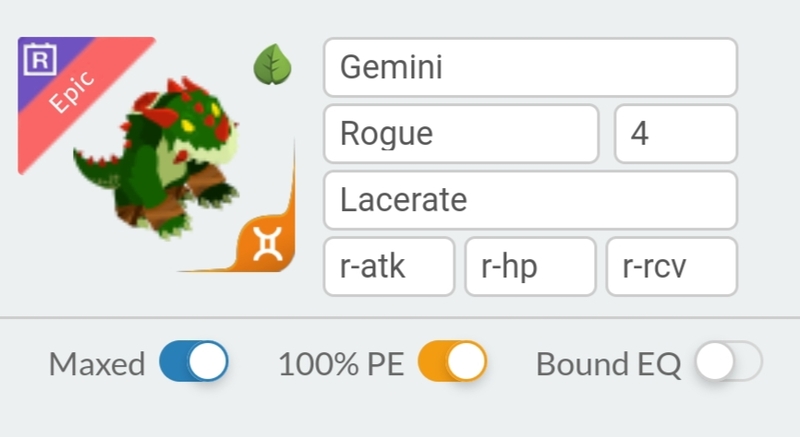Viewport: 800px width, 437px height.
Task: Click the r-atk rune field
Action: tap(389, 267)
